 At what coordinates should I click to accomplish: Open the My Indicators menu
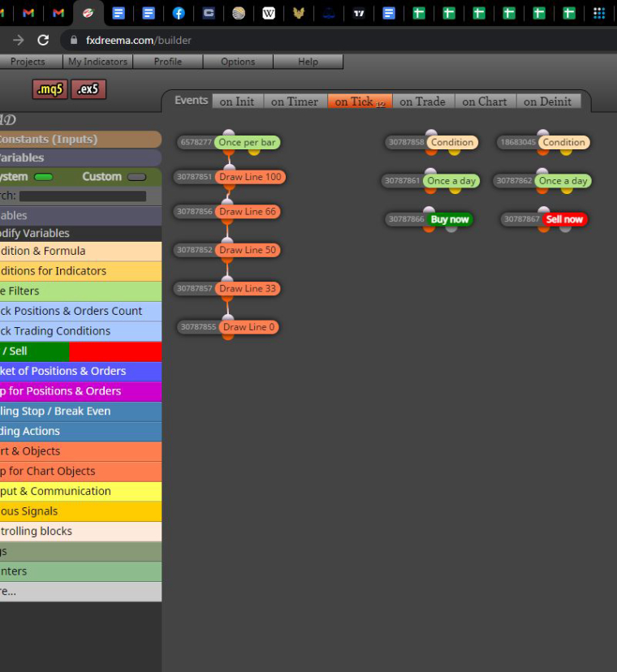point(97,62)
